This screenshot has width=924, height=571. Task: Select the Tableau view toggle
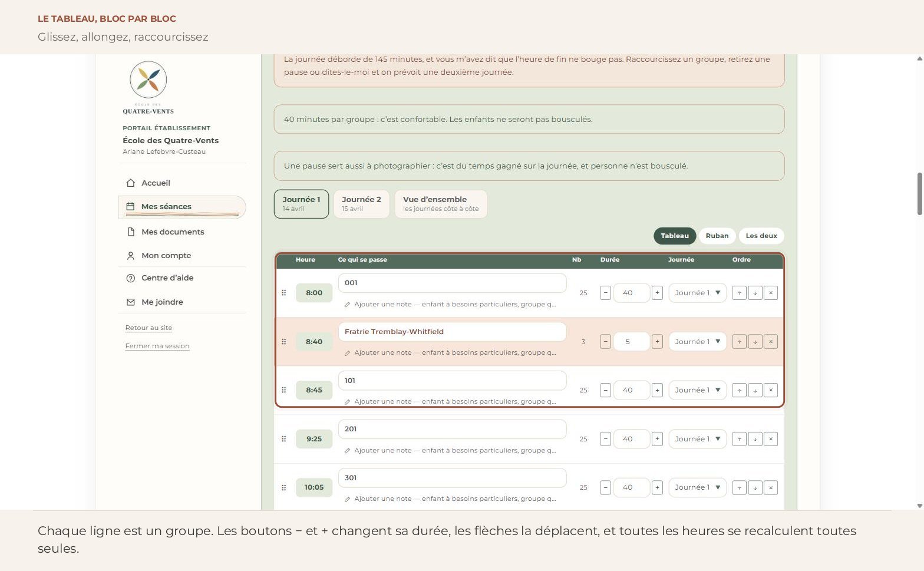pyautogui.click(x=675, y=236)
